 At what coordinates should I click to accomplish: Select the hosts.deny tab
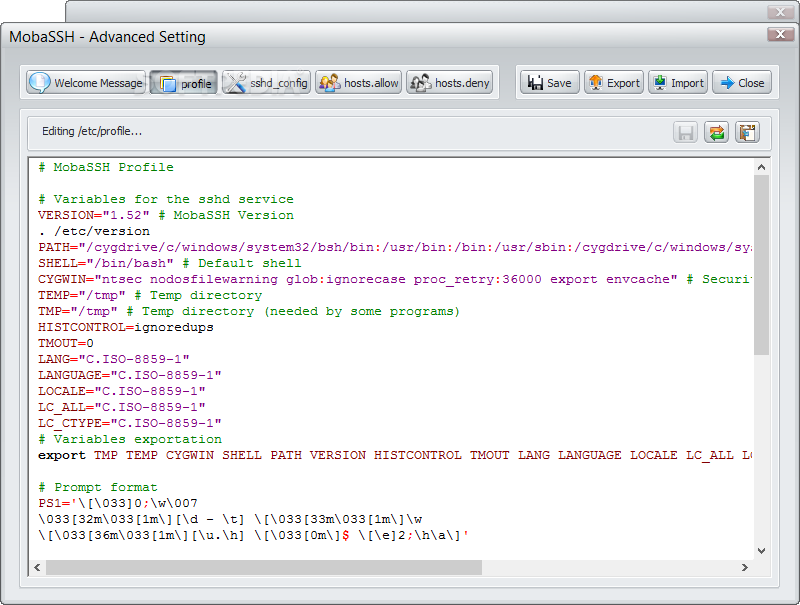pos(449,83)
